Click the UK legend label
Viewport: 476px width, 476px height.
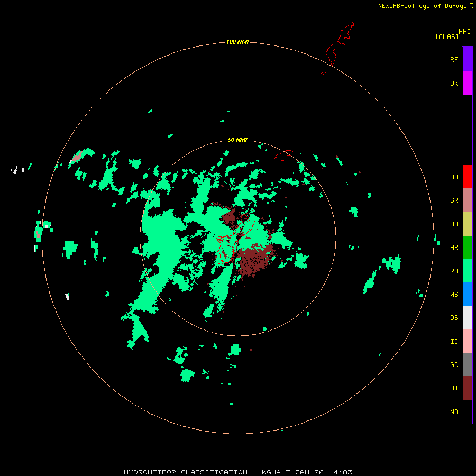click(454, 84)
